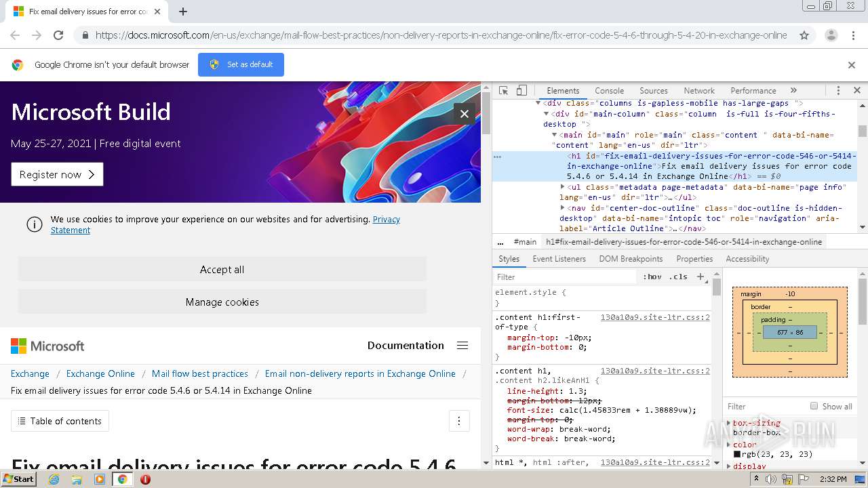Expand the box-sizing computed property
The image size is (868, 488).
(729, 423)
